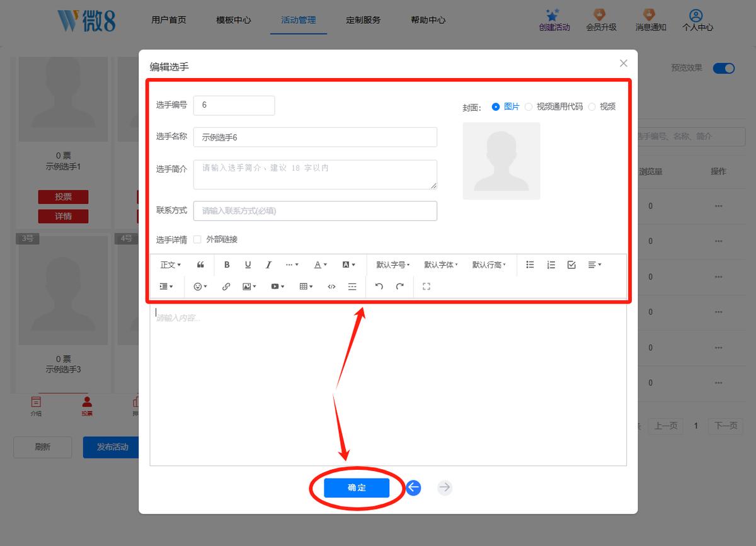Screen dimensions: 756x546
Task: Open the 默认字体 font family dropdown
Action: pyautogui.click(x=441, y=265)
